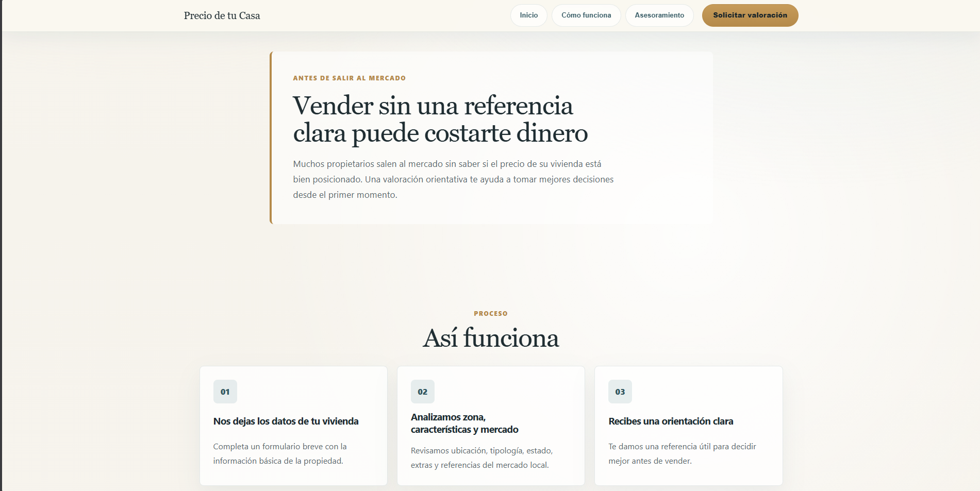Click the text 'Completa un formulario breve'
The height and width of the screenshot is (491, 980).
pos(280,453)
